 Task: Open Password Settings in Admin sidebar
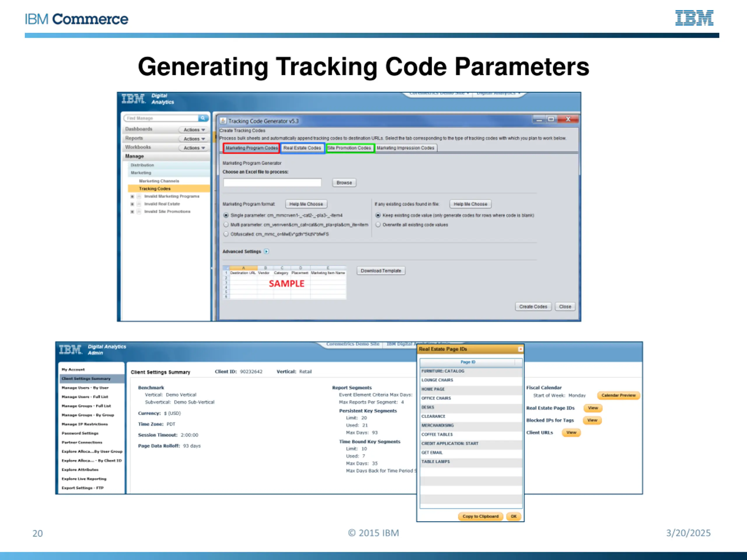[80, 433]
